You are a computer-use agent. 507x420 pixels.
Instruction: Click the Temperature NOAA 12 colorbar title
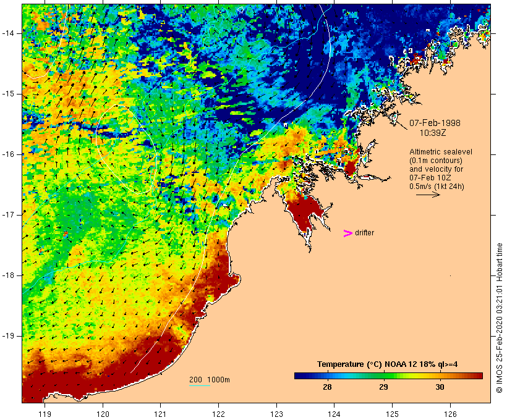pos(387,364)
